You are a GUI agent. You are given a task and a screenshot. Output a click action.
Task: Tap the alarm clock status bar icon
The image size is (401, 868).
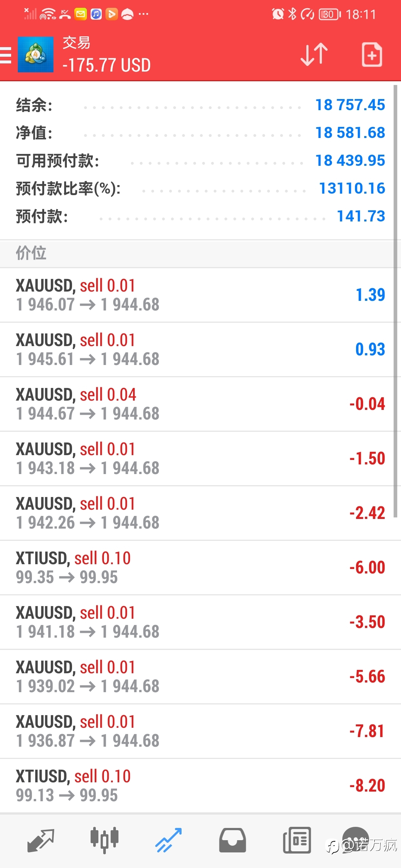click(x=278, y=14)
